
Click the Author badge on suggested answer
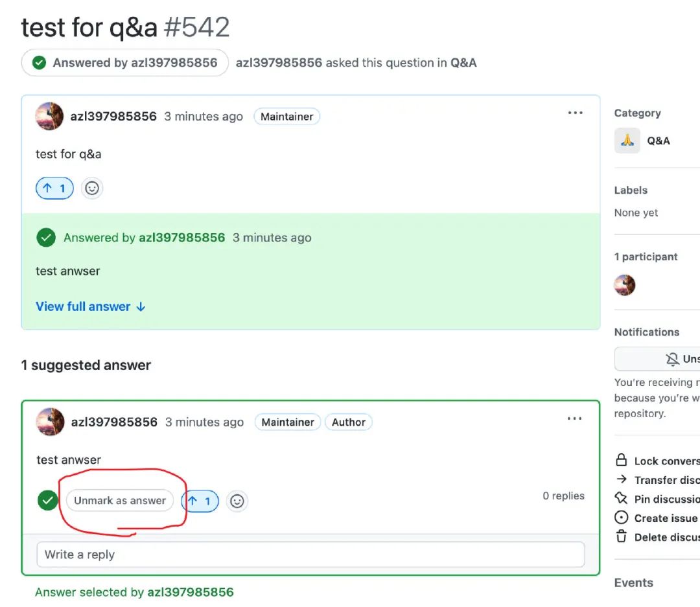(349, 422)
